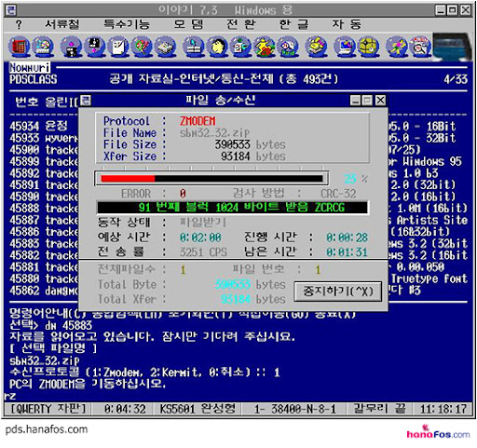Select list row 45883

coord(44,244)
